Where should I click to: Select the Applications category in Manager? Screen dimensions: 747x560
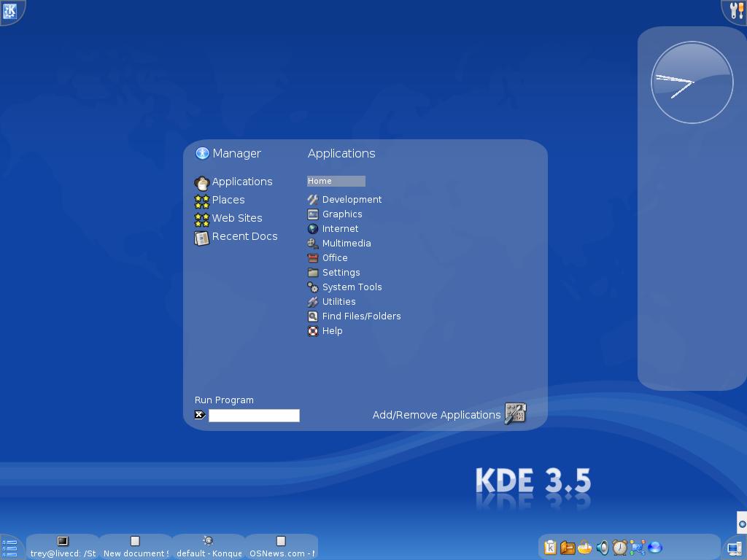242,182
